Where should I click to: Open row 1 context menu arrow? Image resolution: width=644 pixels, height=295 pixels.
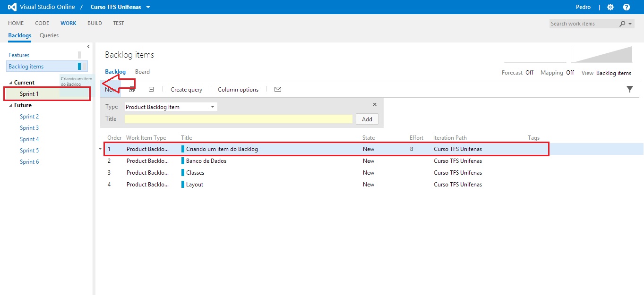(x=100, y=149)
